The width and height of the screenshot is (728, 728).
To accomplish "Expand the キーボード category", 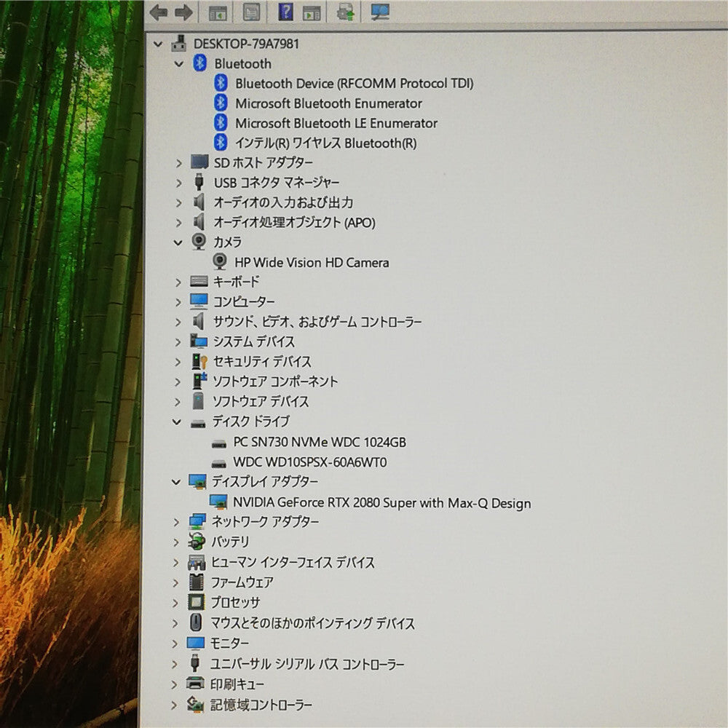I will point(178,282).
